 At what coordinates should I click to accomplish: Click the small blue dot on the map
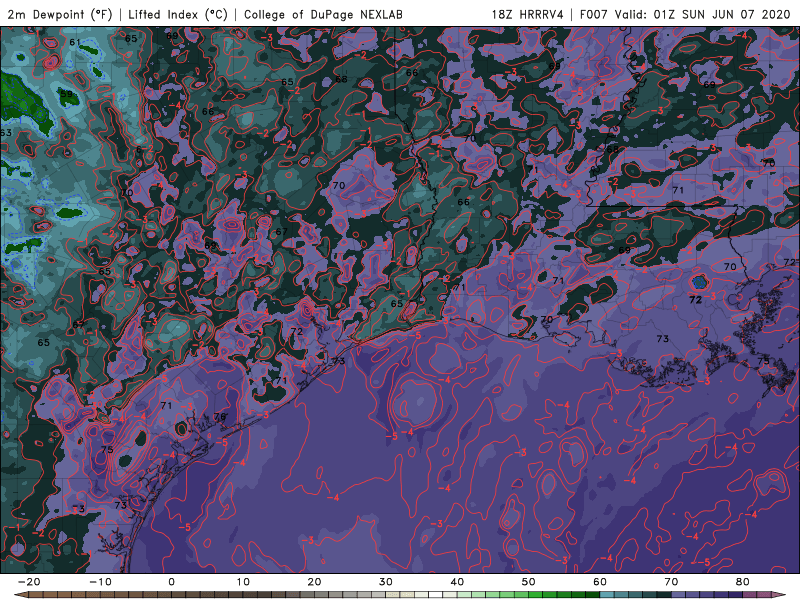(699, 282)
